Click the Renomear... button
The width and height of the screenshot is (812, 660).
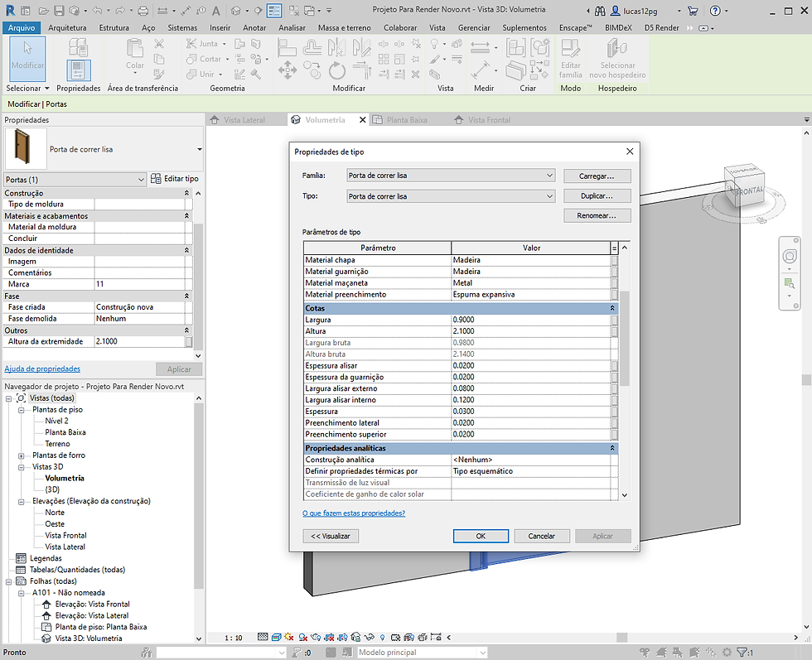[597, 215]
